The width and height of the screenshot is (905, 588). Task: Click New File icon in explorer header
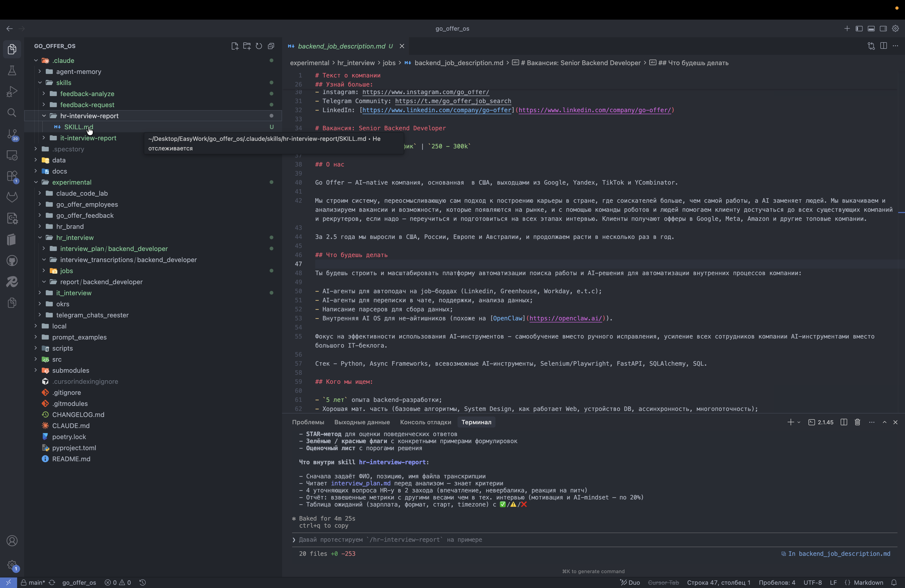(x=235, y=46)
